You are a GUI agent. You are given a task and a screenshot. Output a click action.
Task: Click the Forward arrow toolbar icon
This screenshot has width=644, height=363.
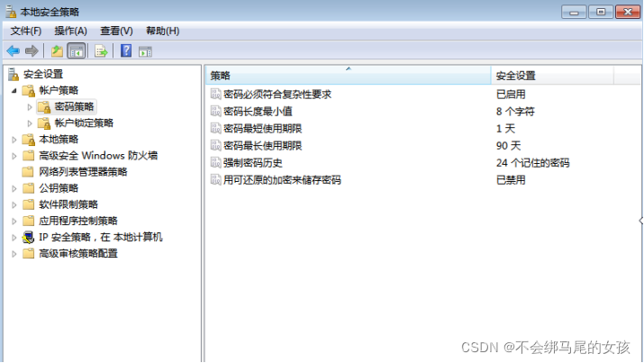click(x=32, y=51)
